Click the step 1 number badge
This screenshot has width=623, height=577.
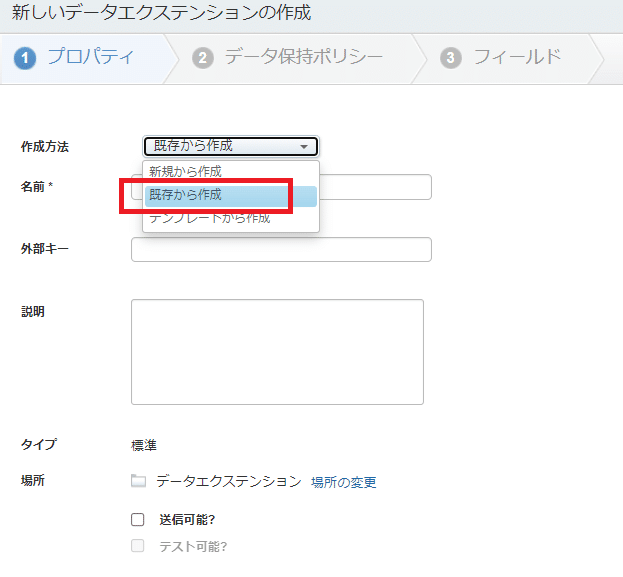[25, 58]
